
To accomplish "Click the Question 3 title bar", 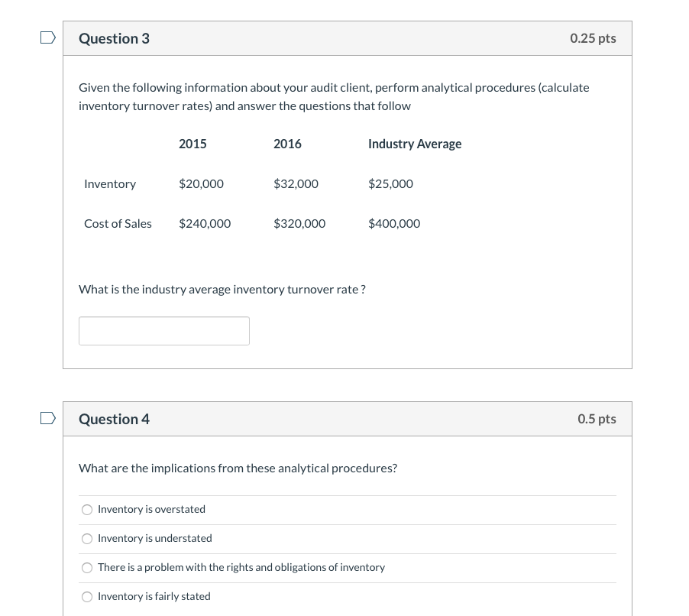I will coord(115,38).
